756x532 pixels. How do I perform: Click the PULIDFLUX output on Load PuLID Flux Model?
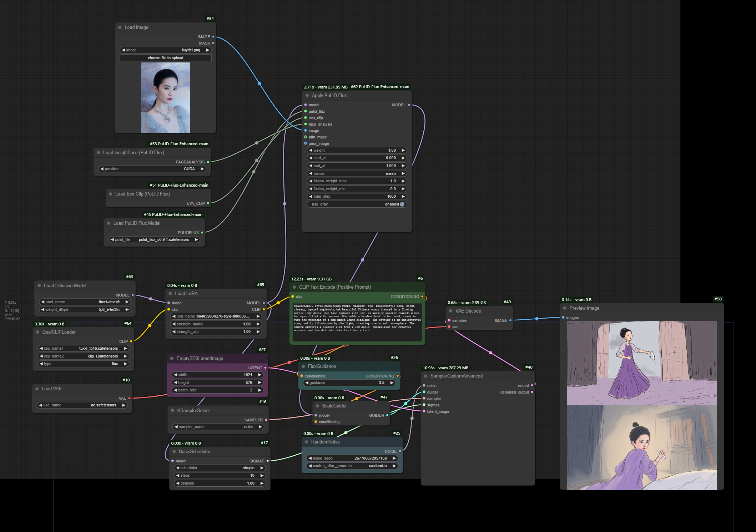202,232
